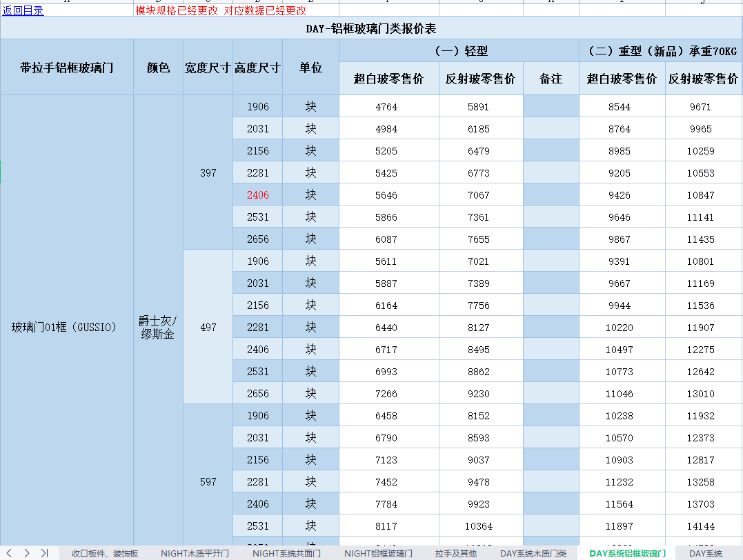Select the 爵士灰/缪斯金 color cell
Screen dimensions: 743x560
(158, 328)
